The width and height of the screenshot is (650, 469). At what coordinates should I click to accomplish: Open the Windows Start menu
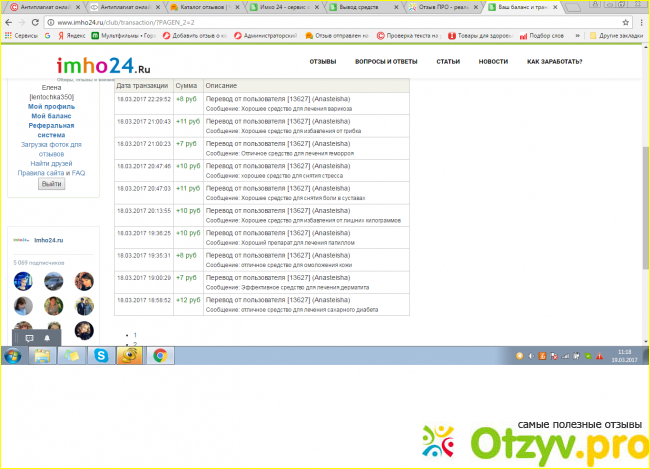(14, 355)
